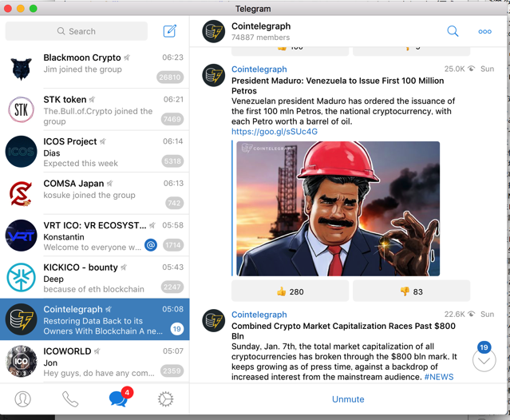Image resolution: width=510 pixels, height=420 pixels.
Task: Select the Cointelegraph chat in sidebar
Action: (x=95, y=319)
